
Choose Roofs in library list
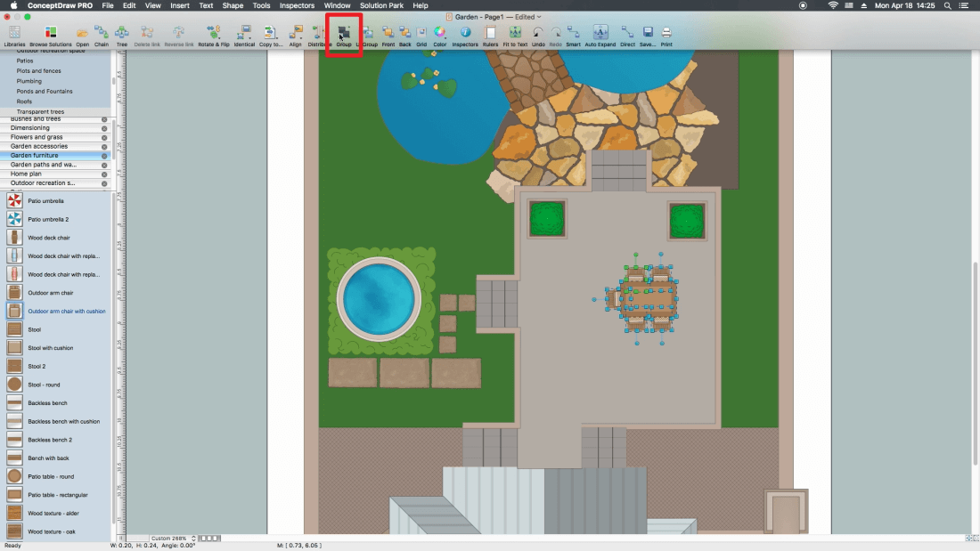[x=24, y=101]
